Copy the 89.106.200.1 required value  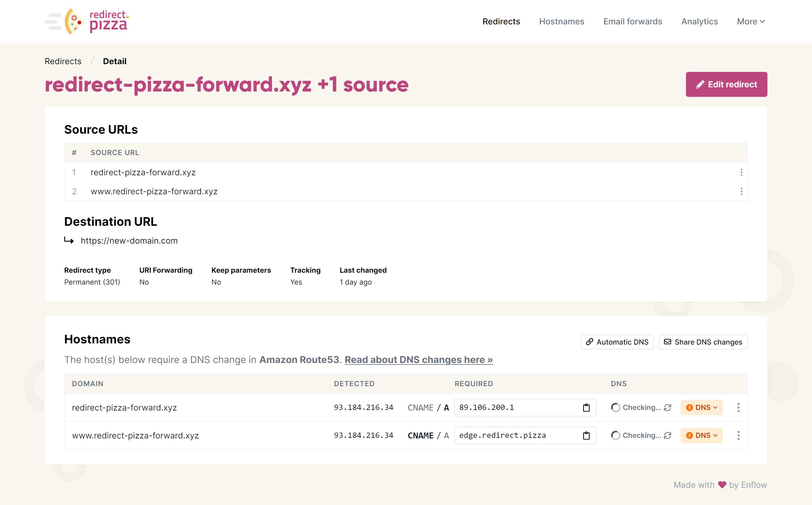[x=586, y=408]
